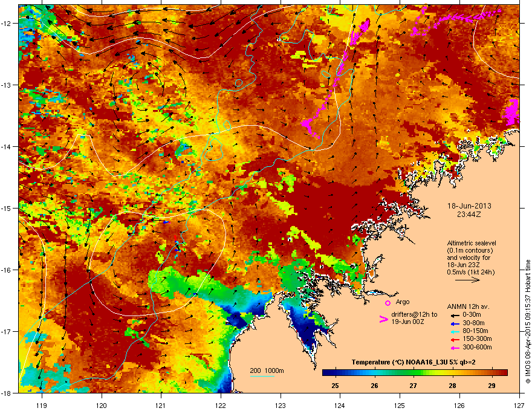Viewport: 532px width, 411px height.
Task: Click the latitude axis label '-18'
Action: pyautogui.click(x=7, y=393)
